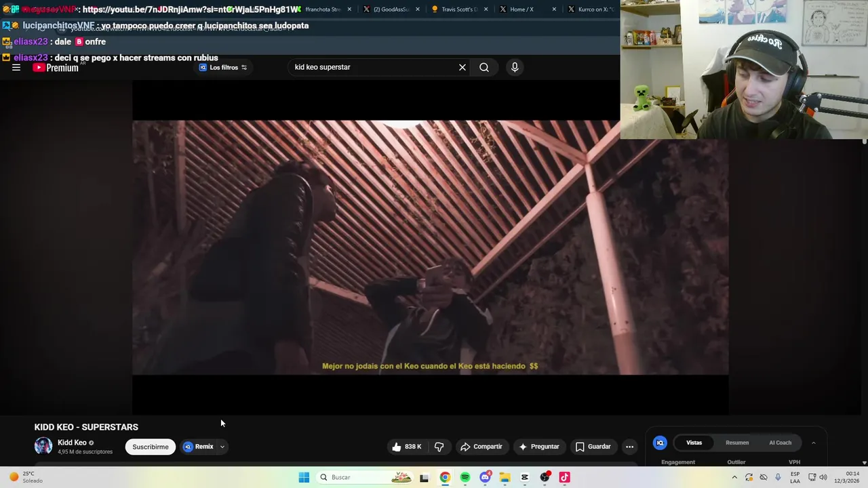The image size is (868, 488).
Task: Open the YouTube hamburger guide menu
Action: pos(16,68)
